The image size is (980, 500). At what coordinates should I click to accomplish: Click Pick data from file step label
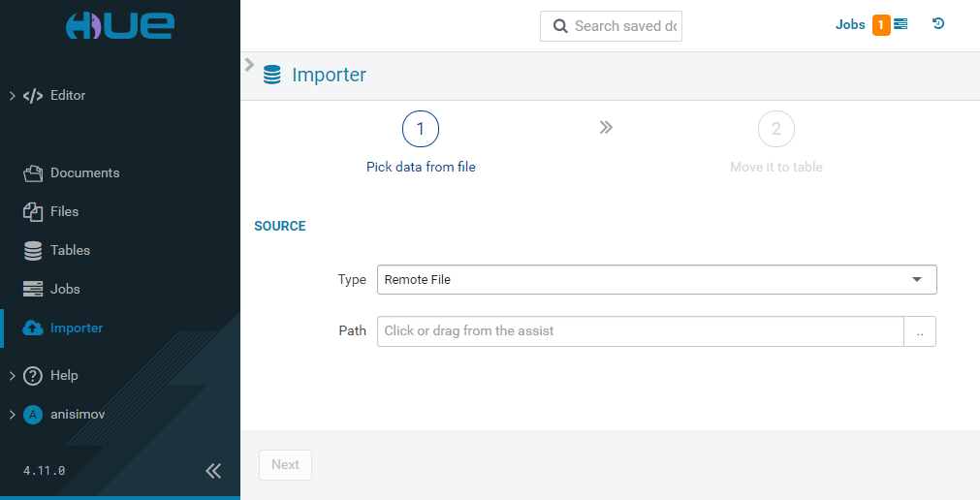[421, 167]
